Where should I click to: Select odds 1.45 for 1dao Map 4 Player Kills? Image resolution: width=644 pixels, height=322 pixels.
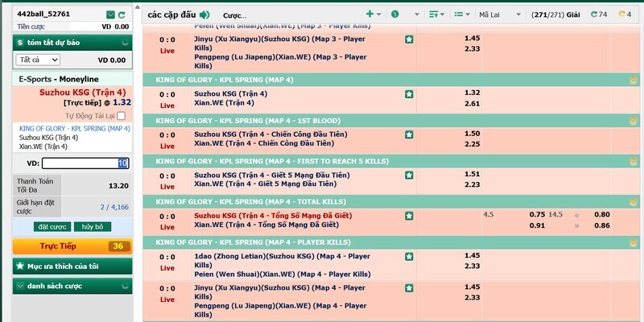pos(472,255)
